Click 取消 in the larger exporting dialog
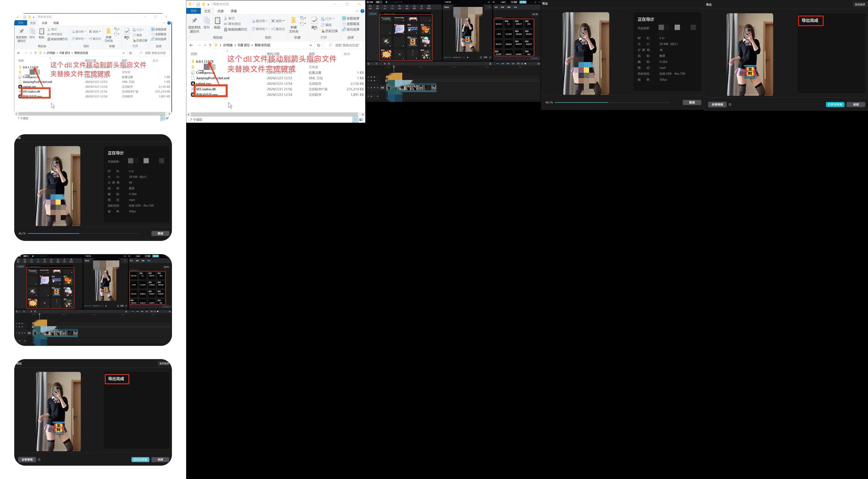The image size is (868, 479). [692, 102]
